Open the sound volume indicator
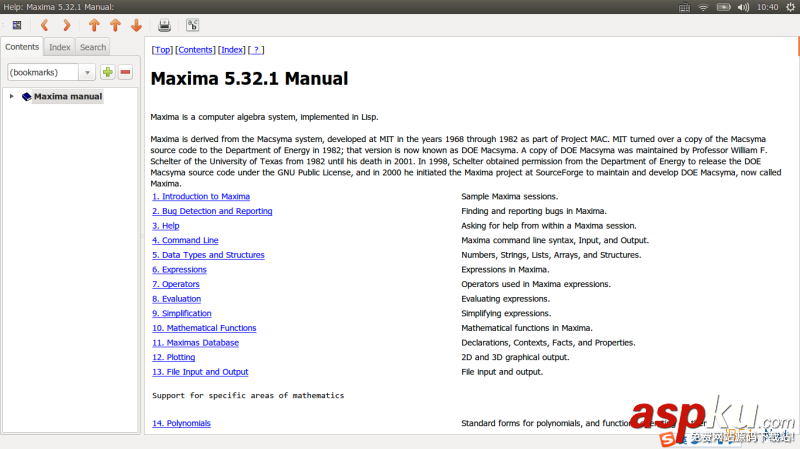The height and width of the screenshot is (449, 800). 743,7
